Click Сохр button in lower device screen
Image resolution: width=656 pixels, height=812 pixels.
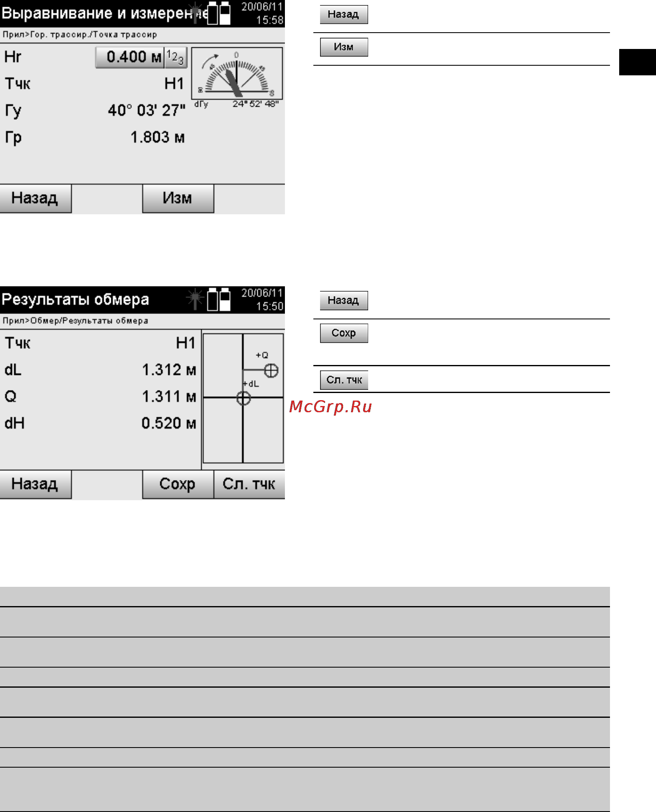point(178,484)
